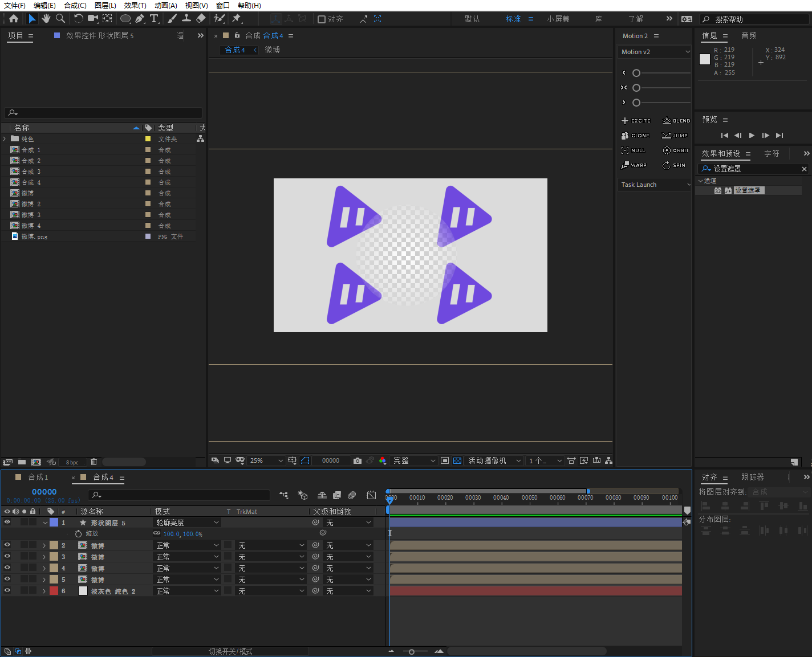
Task: Click the EXCITE button in Motion 2
Action: pyautogui.click(x=636, y=121)
